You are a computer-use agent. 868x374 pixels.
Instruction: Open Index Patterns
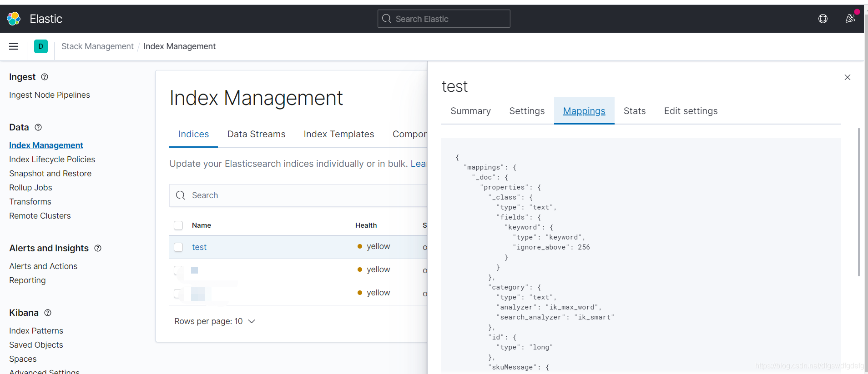[36, 331]
